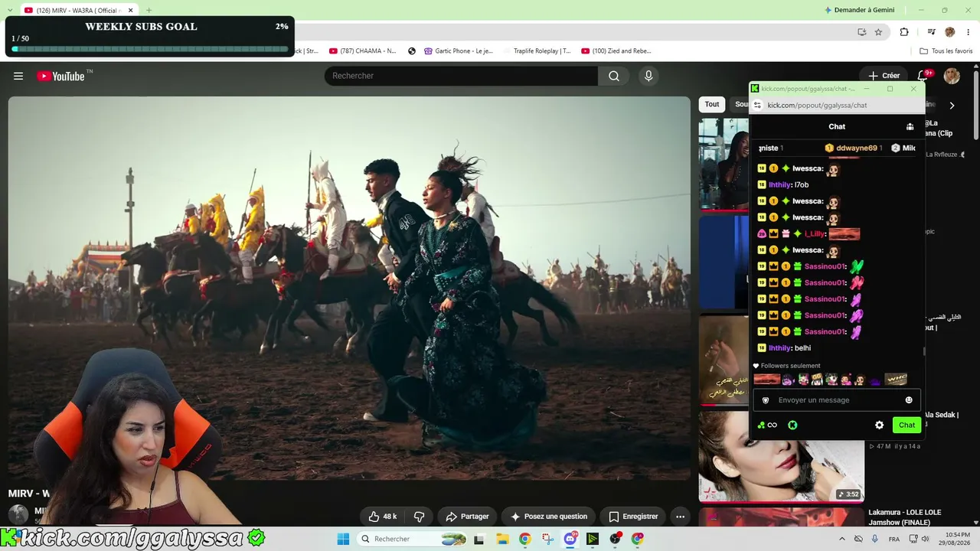Click the Créer button on YouTube

884,76
